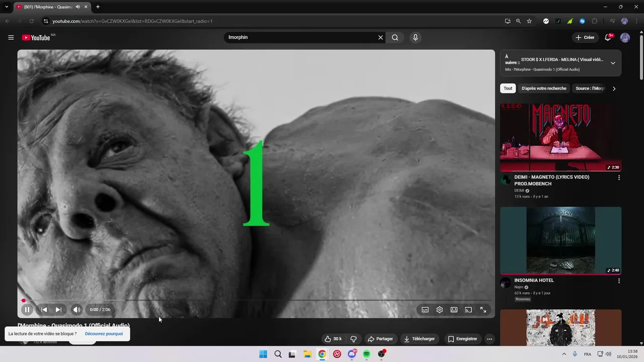Select the Tout filter chip
The width and height of the screenshot is (644, 362).
click(x=508, y=88)
